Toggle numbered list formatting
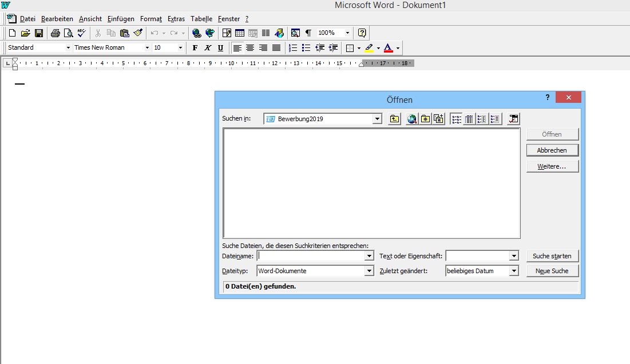The height and width of the screenshot is (364, 630). (x=293, y=48)
